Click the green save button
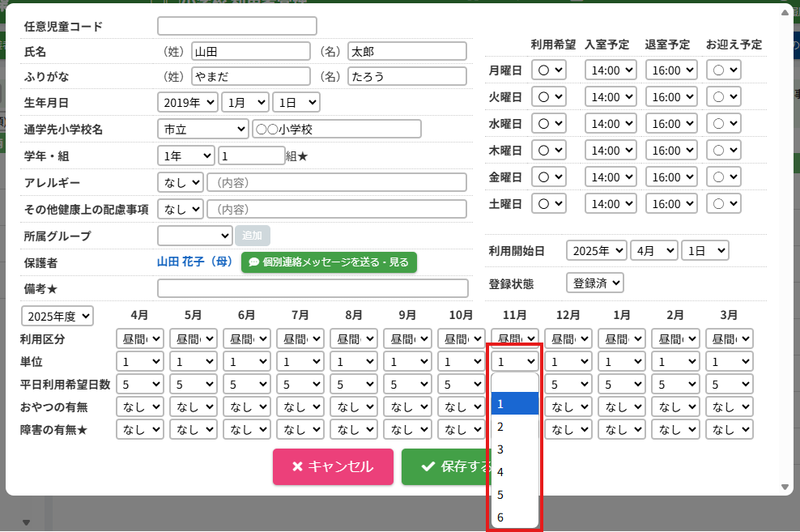The image size is (800, 532). (445, 466)
